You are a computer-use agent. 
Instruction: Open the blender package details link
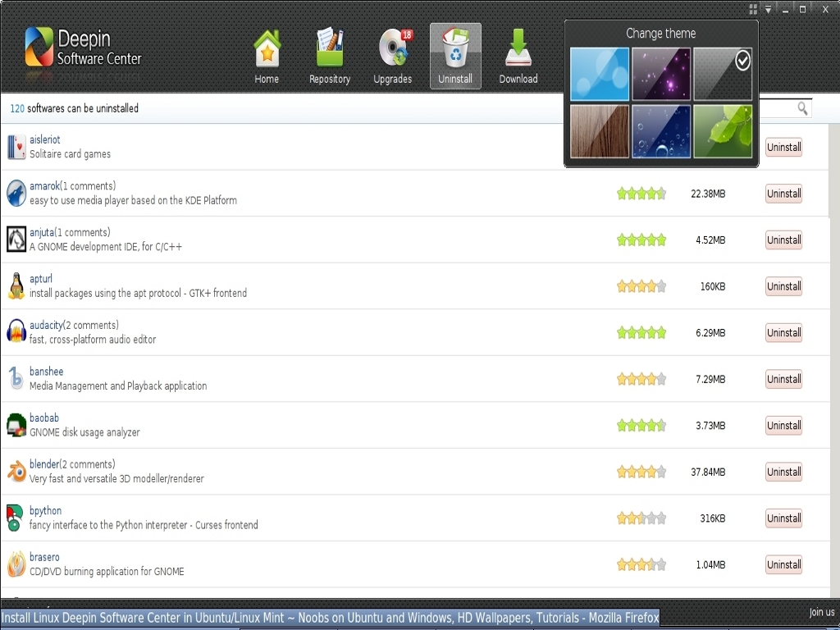coord(44,464)
